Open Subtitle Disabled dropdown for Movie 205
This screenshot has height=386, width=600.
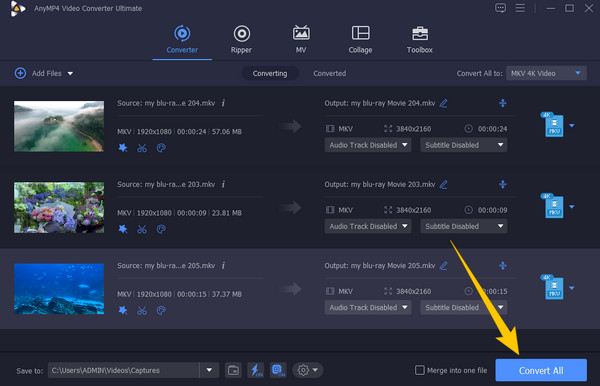(x=464, y=307)
